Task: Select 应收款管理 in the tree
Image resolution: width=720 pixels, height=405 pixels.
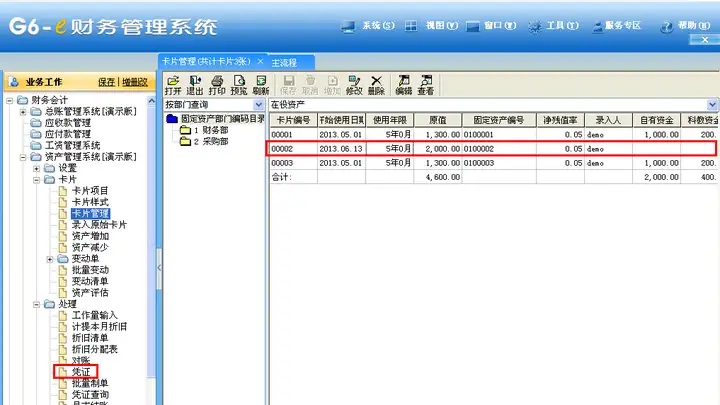Action: coord(68,123)
